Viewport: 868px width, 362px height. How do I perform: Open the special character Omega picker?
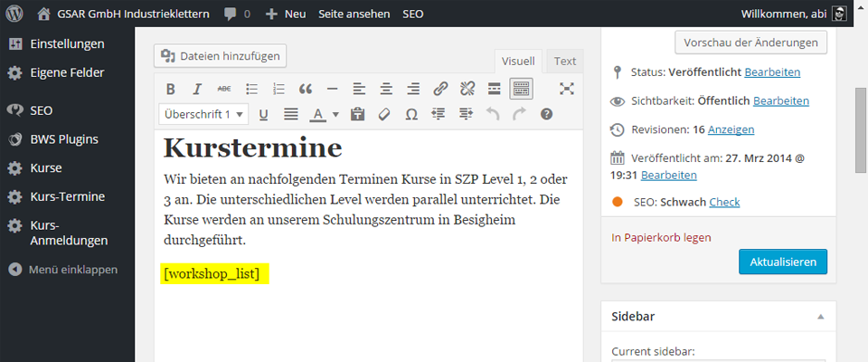pyautogui.click(x=411, y=114)
